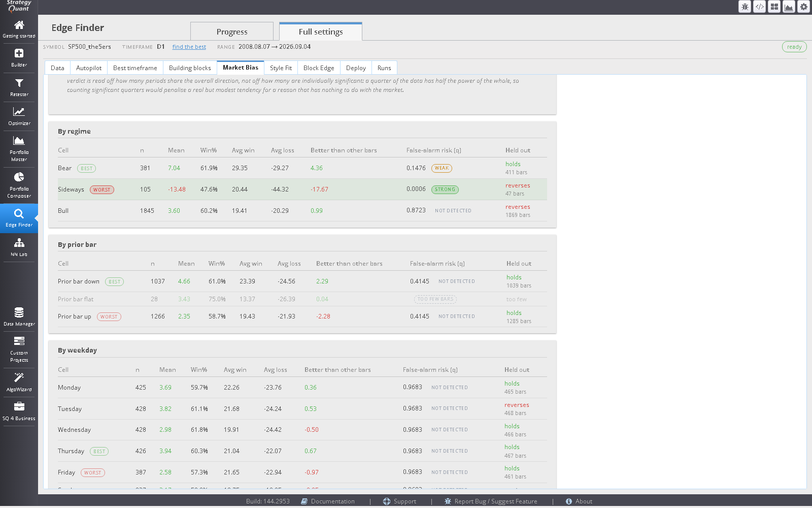Open the Data Manager database icon
812x508 pixels.
click(19, 312)
